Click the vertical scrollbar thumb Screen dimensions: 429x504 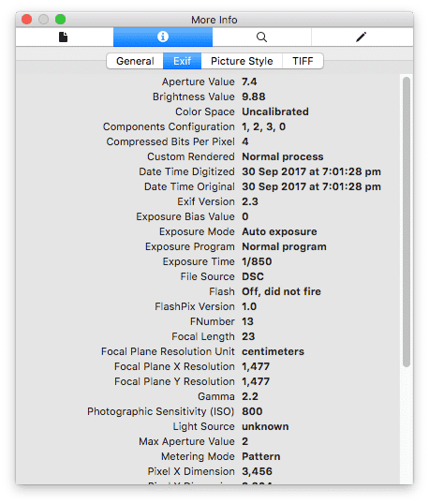point(407,222)
